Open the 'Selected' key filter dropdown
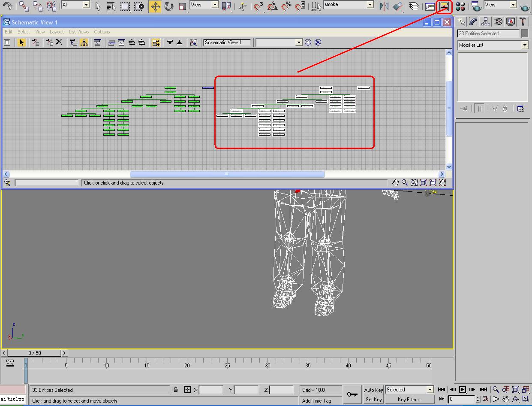 tap(430, 390)
